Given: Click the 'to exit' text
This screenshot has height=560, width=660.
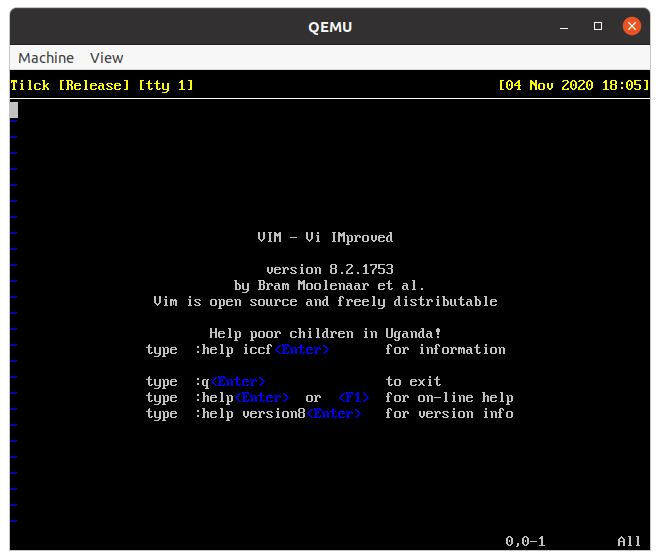Looking at the screenshot, I should [x=413, y=382].
